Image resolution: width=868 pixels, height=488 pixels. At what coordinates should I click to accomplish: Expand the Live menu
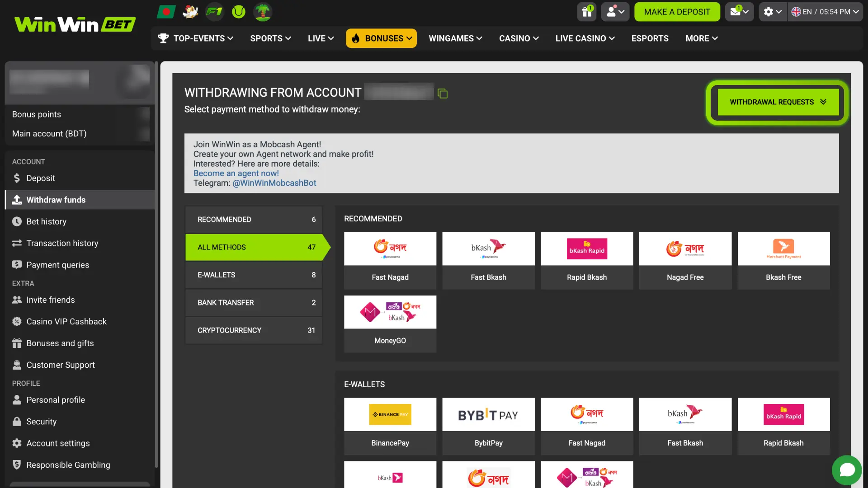(x=321, y=38)
